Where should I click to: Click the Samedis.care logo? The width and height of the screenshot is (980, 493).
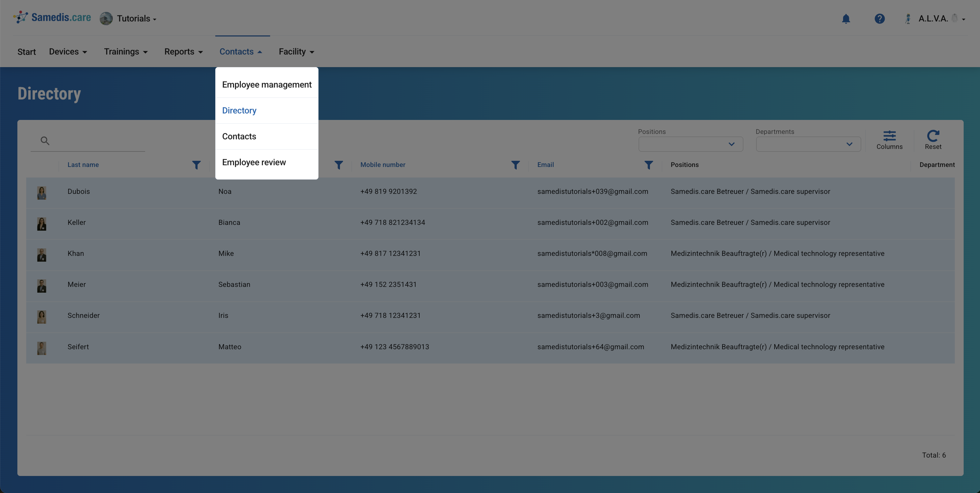[x=52, y=17]
